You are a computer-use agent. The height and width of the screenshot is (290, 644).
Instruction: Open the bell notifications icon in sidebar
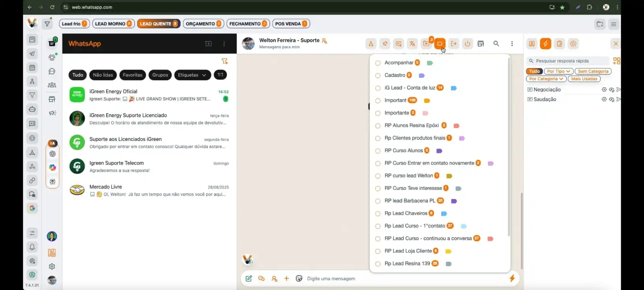(x=32, y=247)
